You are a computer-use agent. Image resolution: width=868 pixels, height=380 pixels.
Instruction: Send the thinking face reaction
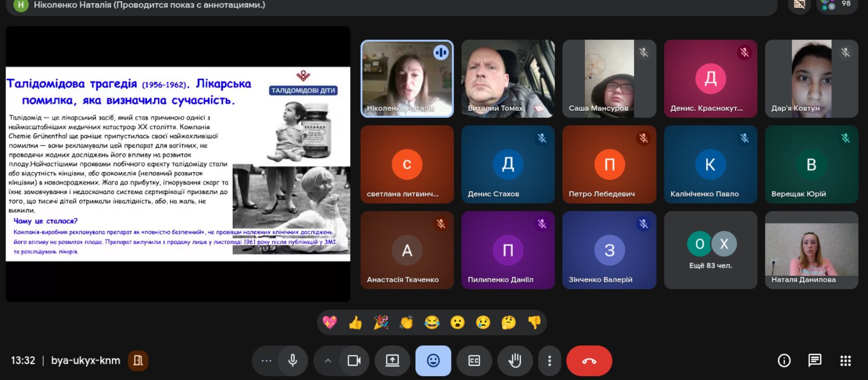point(508,323)
